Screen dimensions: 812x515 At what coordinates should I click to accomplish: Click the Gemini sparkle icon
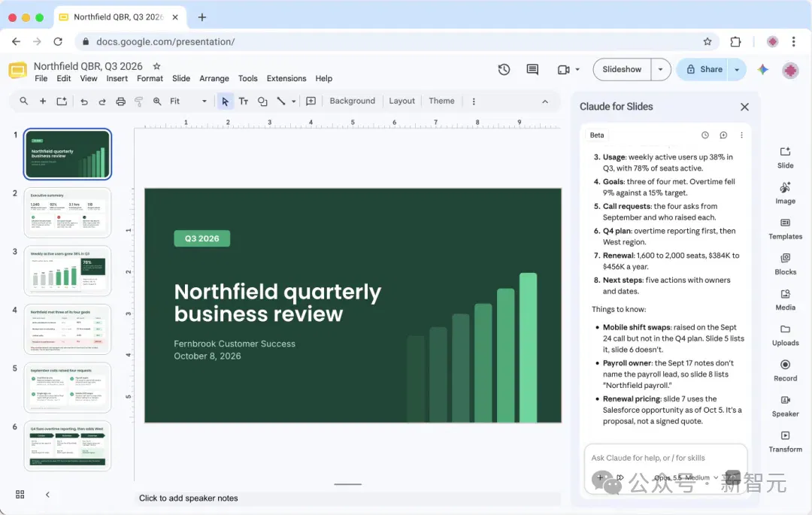[763, 69]
